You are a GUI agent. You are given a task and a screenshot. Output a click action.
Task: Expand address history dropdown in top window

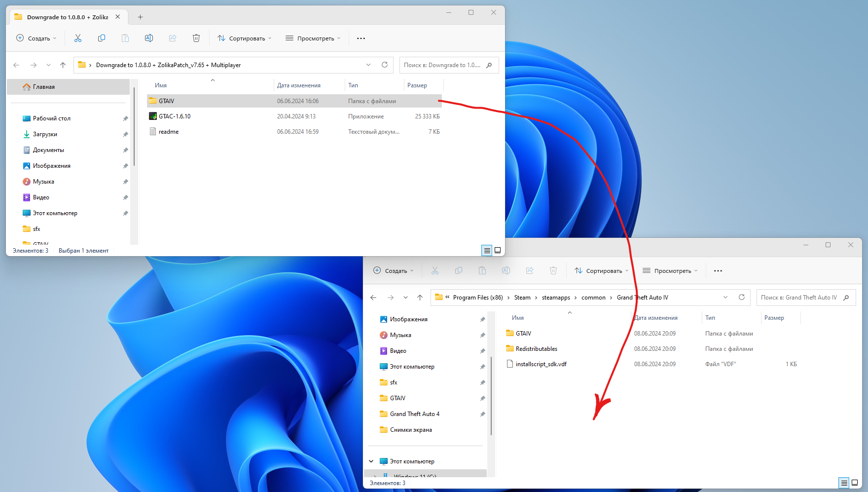coord(368,65)
